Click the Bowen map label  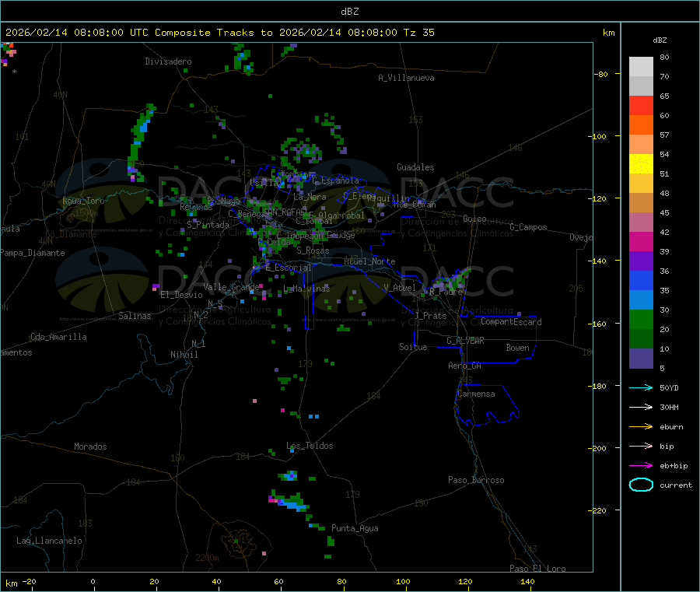(518, 348)
